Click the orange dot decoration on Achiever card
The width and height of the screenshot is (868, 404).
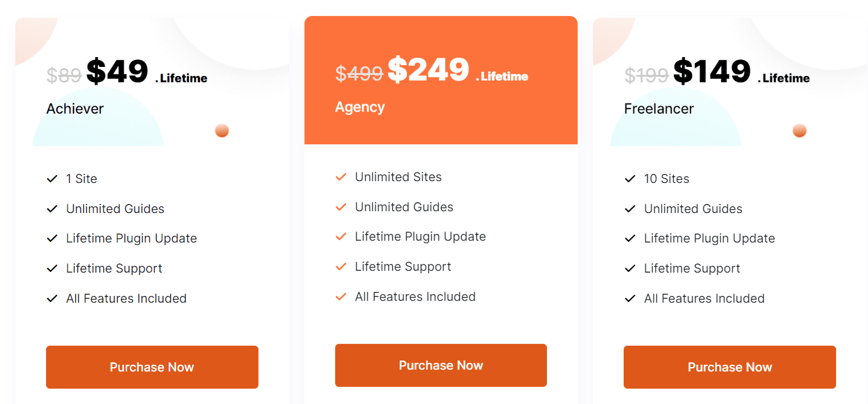point(222,130)
